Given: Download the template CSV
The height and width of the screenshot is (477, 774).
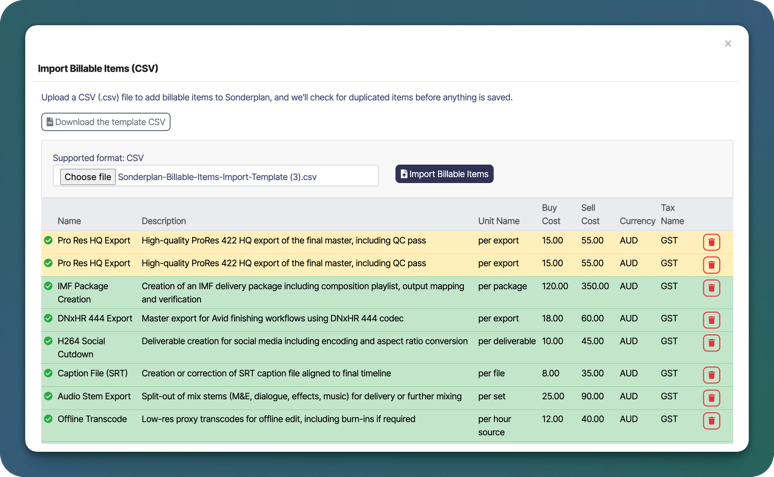Looking at the screenshot, I should coord(106,122).
